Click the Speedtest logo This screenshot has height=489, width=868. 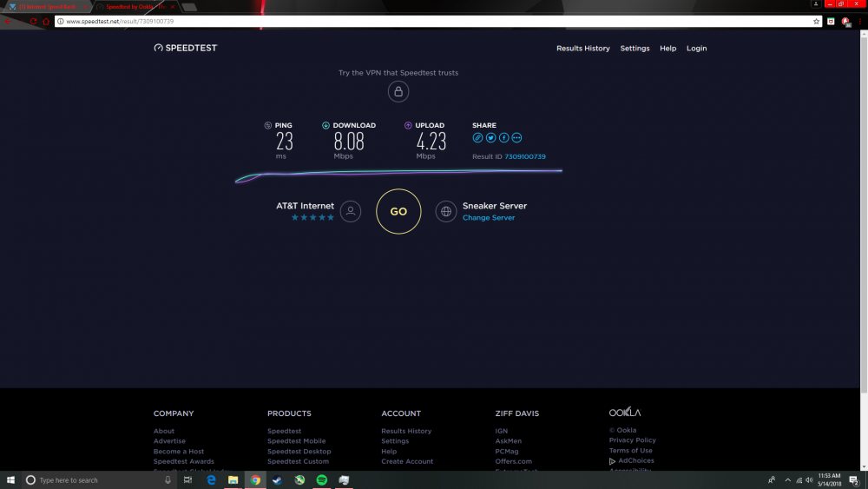pos(186,48)
